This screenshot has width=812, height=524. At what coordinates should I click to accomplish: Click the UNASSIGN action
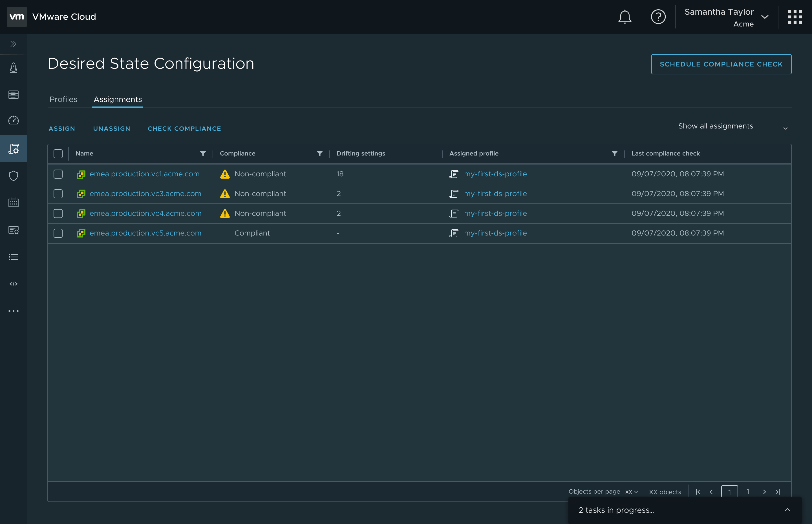112,129
